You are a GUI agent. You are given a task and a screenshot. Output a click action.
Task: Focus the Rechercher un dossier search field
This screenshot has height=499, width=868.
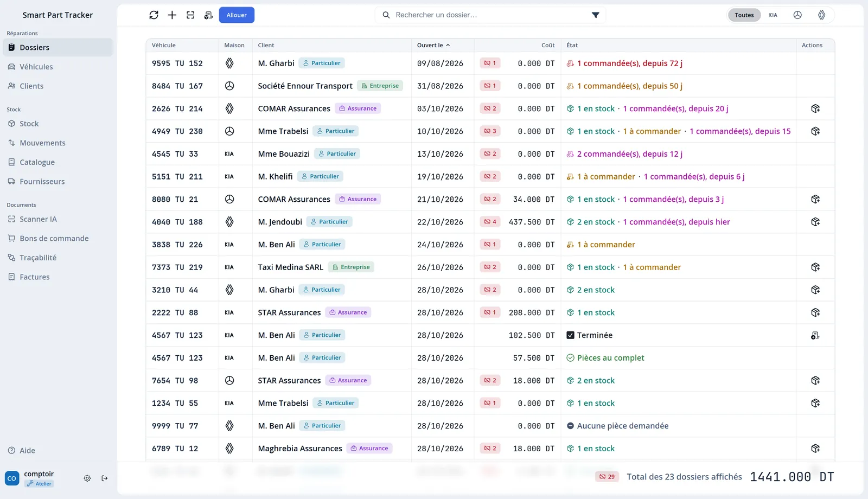point(488,15)
